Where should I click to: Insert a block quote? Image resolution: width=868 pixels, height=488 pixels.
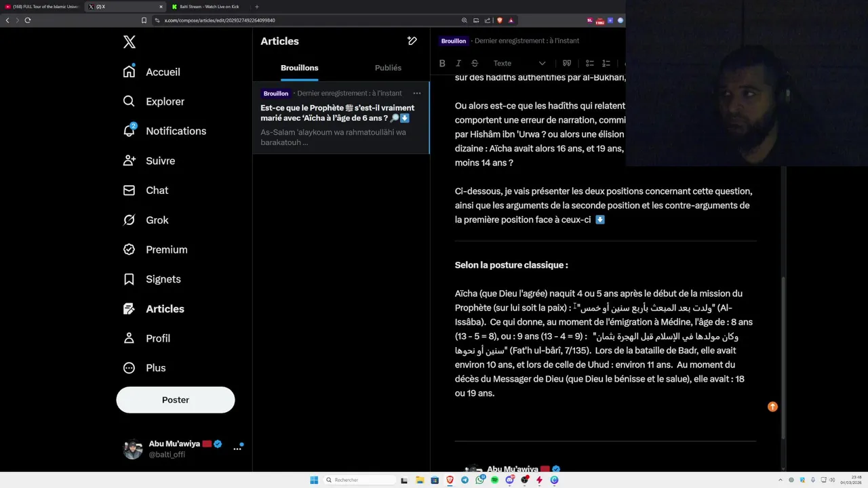pyautogui.click(x=567, y=63)
